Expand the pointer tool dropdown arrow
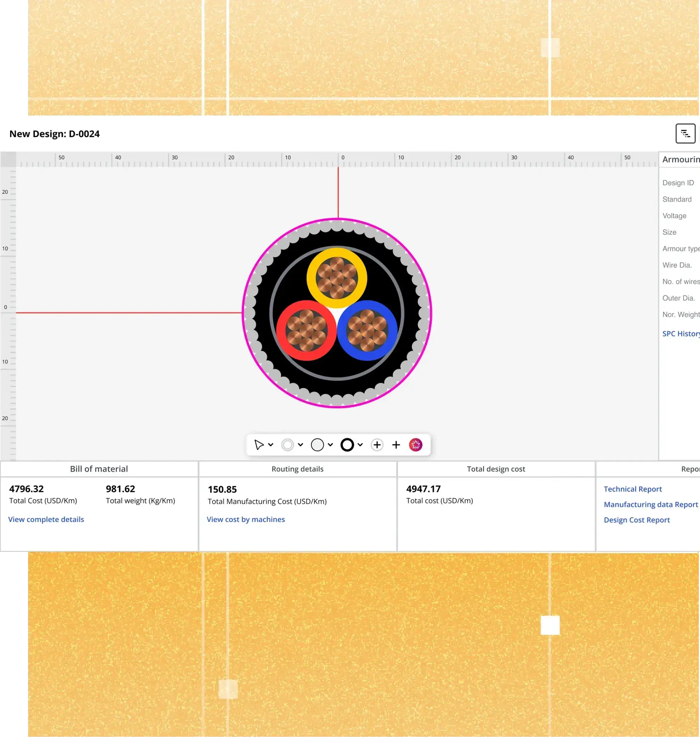Screen dimensions: 700x738 pyautogui.click(x=271, y=445)
